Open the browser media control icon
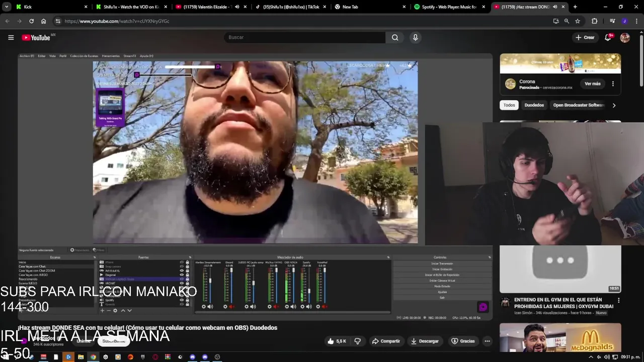Viewport: 644px width, 362px height. point(612,21)
